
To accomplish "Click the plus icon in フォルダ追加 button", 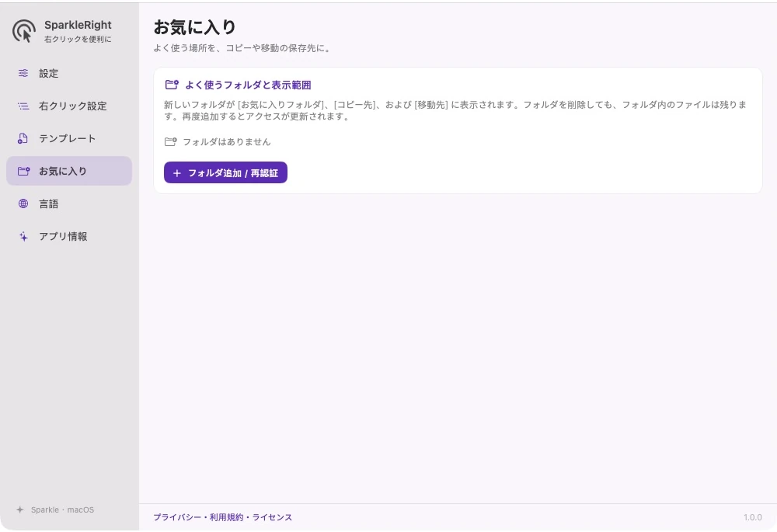I will [x=177, y=173].
